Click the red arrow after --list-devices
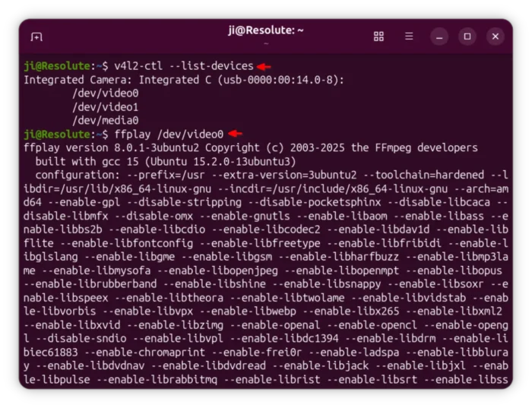This screenshot has height=408, width=532. (263, 66)
